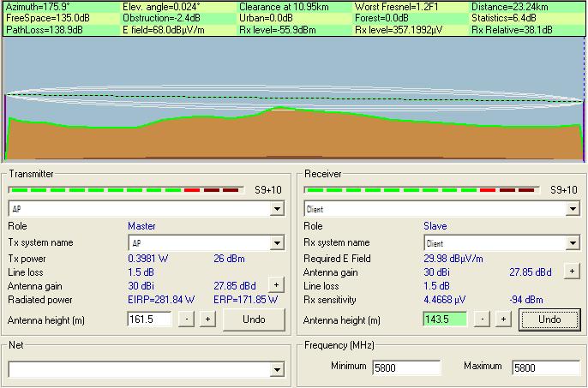
Task: Click the Clearance at 10.95km value
Action: coord(284,7)
